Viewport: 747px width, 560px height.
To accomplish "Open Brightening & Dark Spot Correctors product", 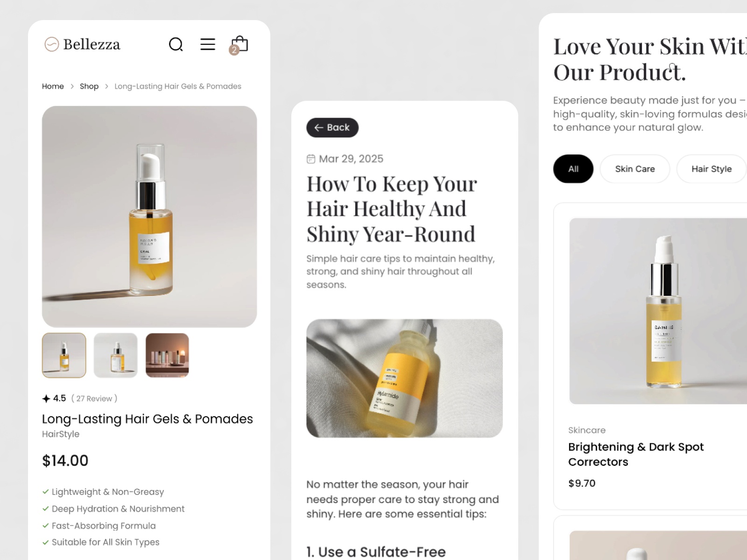I will point(636,454).
